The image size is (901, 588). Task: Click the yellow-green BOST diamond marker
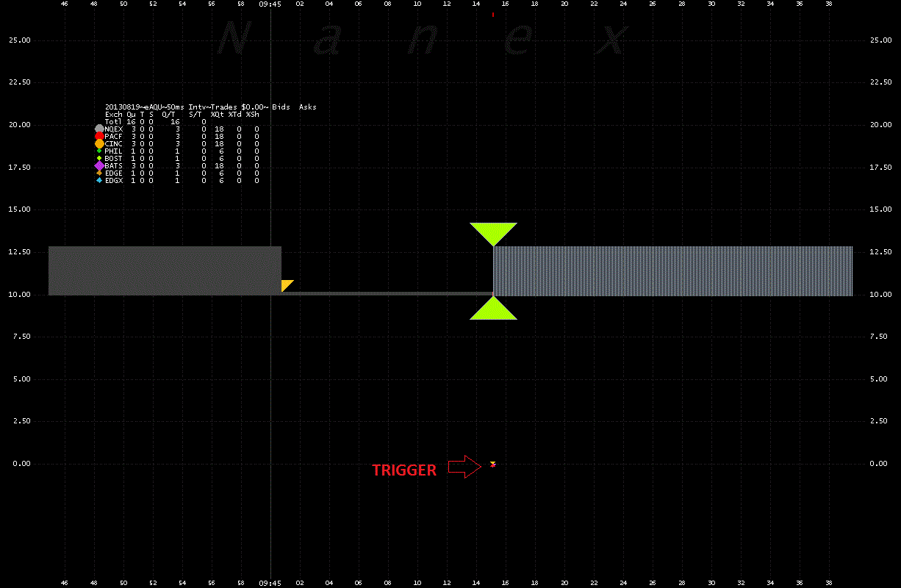point(99,158)
